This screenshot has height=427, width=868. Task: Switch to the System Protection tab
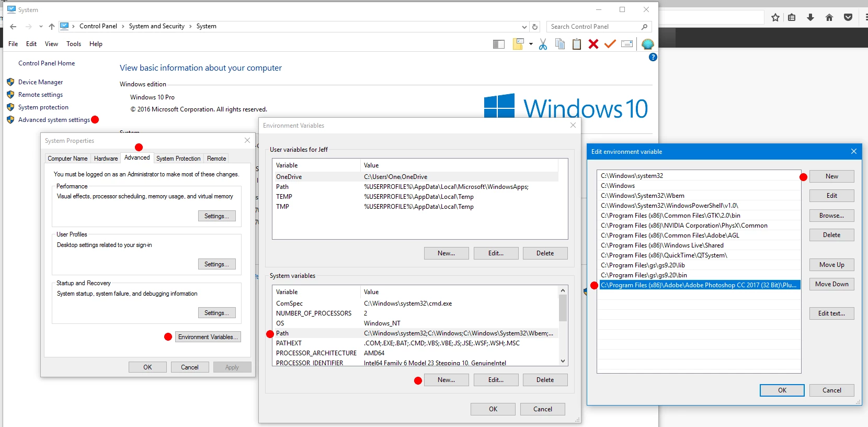click(178, 159)
